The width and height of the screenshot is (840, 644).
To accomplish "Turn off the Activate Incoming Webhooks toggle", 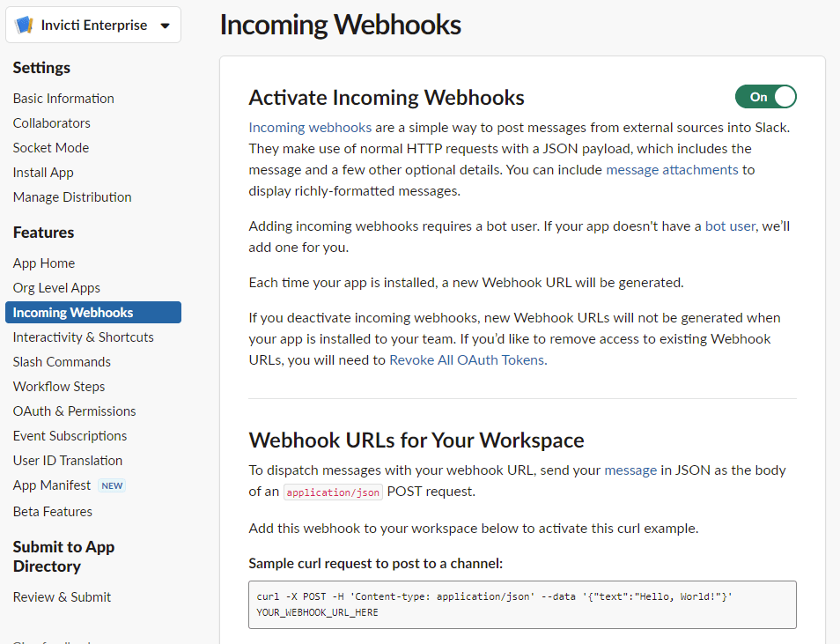I will point(765,97).
